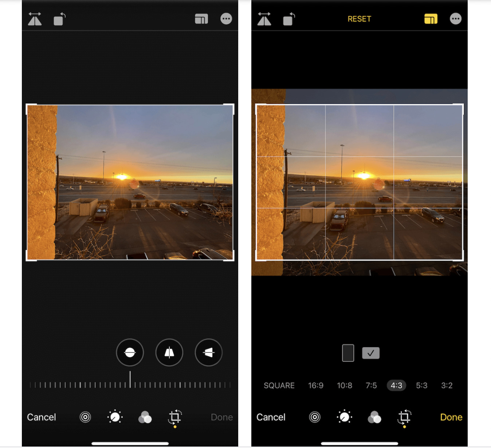Choose the SQUARE aspect ratio
The image size is (491, 448).
pyautogui.click(x=279, y=385)
